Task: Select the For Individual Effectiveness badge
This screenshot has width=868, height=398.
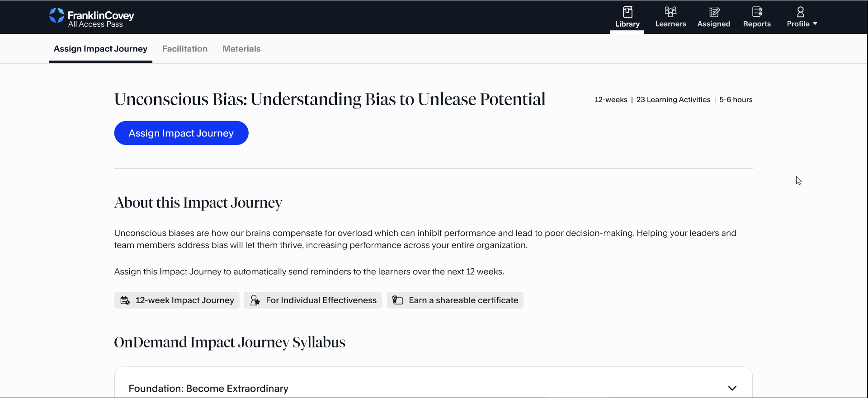Action: [x=313, y=300]
